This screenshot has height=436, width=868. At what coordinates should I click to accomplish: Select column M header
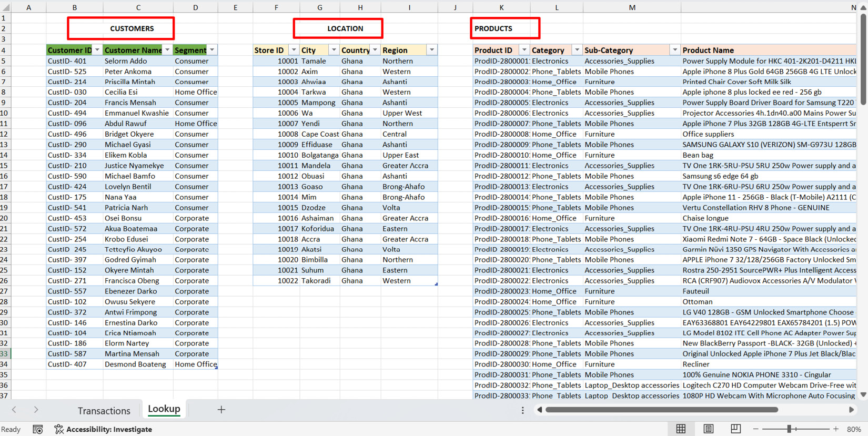pos(632,7)
